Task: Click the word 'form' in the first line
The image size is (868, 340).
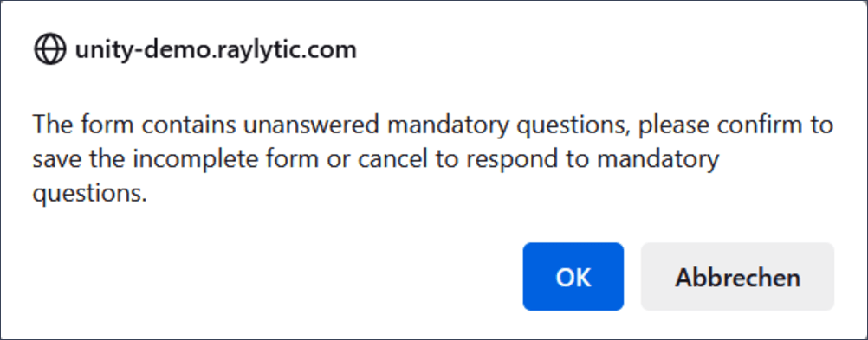Action: click(x=106, y=125)
